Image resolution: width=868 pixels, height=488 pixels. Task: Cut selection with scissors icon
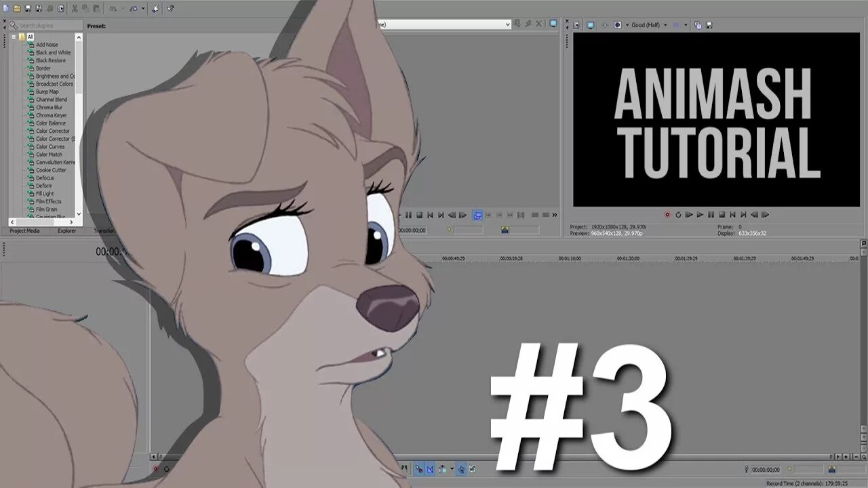click(x=74, y=8)
